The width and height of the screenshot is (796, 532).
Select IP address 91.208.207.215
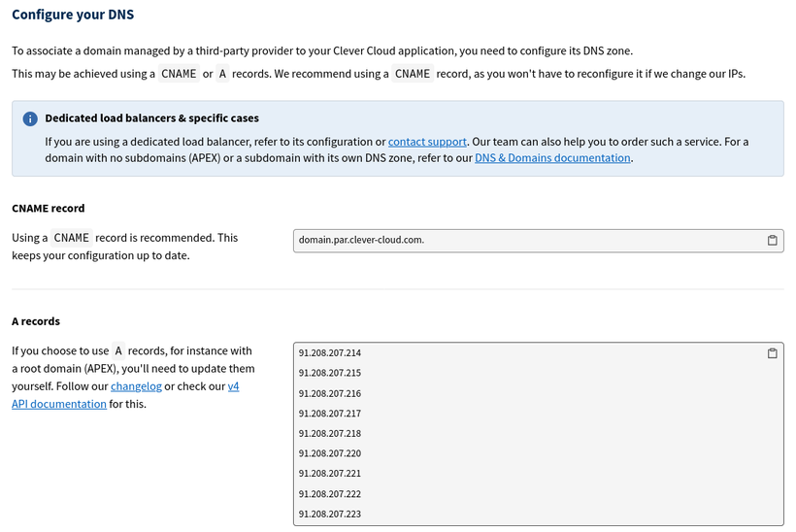click(330, 373)
